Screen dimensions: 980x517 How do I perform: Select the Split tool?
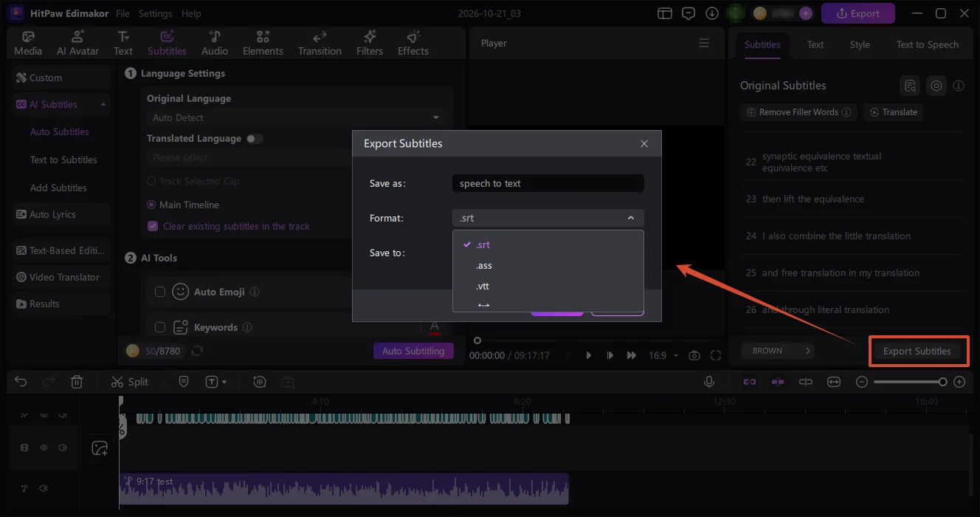130,382
